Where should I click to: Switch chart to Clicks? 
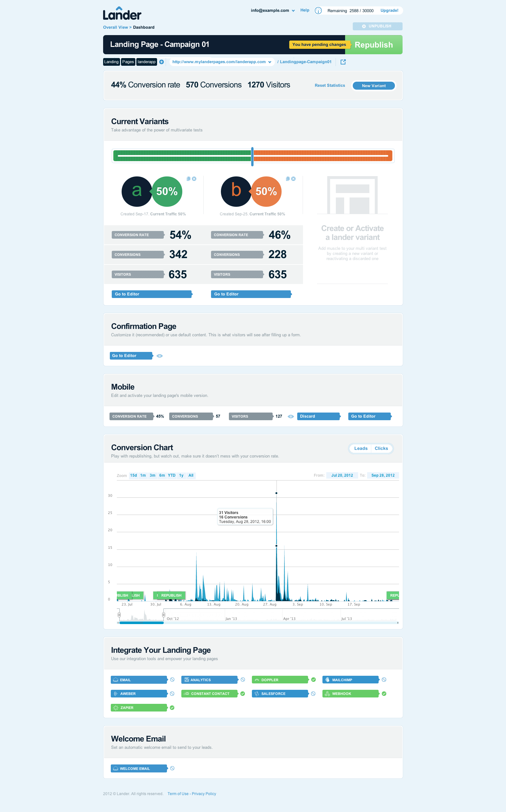tap(381, 449)
